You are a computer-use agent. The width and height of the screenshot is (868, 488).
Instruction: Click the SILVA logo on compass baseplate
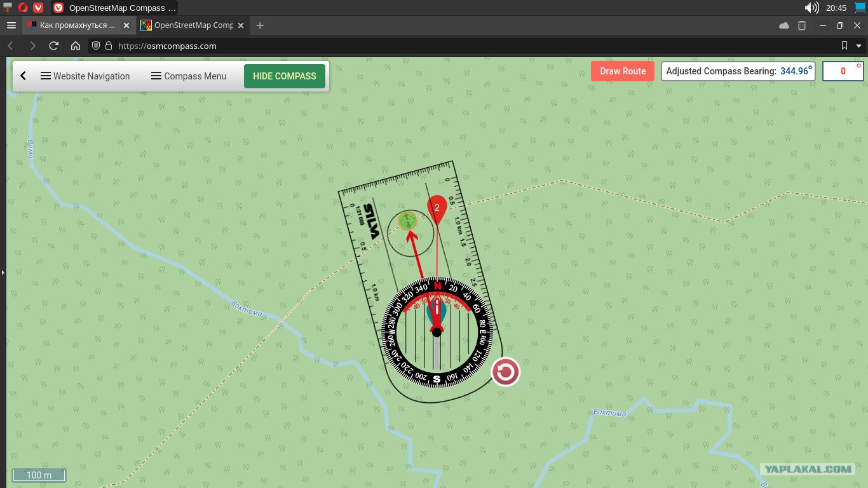click(370, 221)
